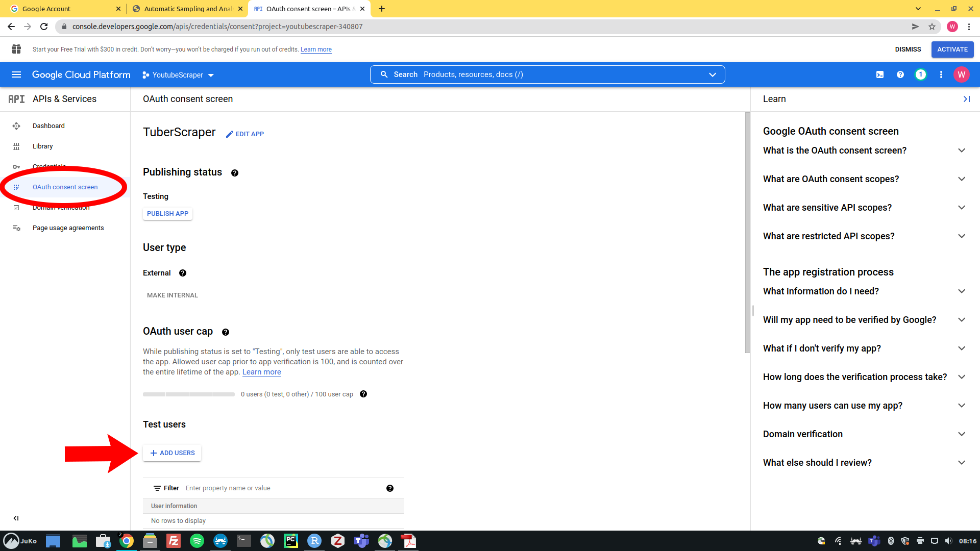Click the user cap progress bar
Viewport: 980px width, 551px height.
(189, 394)
